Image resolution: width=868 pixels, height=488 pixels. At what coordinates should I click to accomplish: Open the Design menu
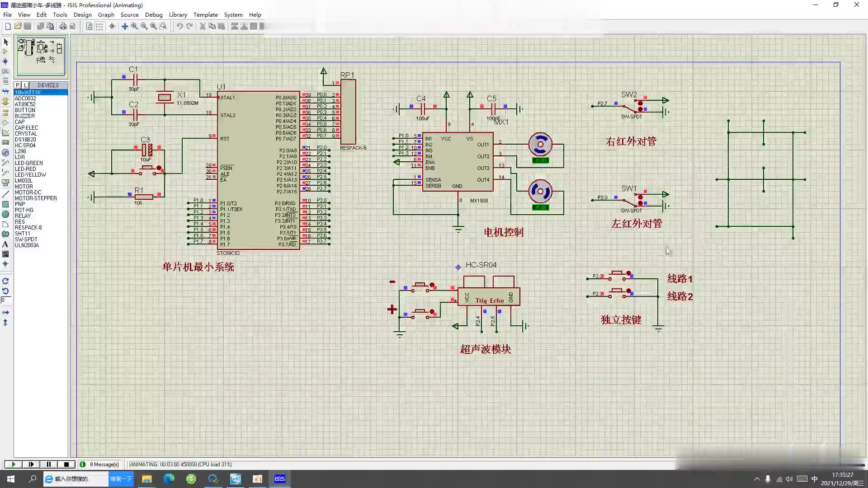83,14
